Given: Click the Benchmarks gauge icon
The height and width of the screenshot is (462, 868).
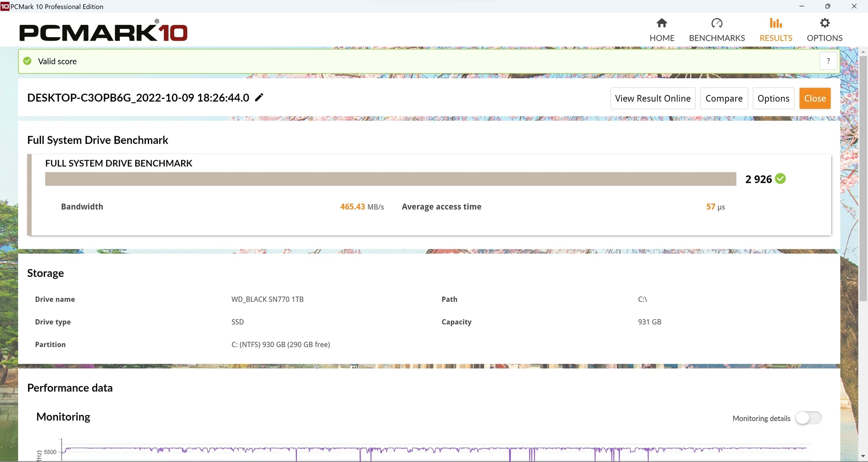Looking at the screenshot, I should coord(717,23).
